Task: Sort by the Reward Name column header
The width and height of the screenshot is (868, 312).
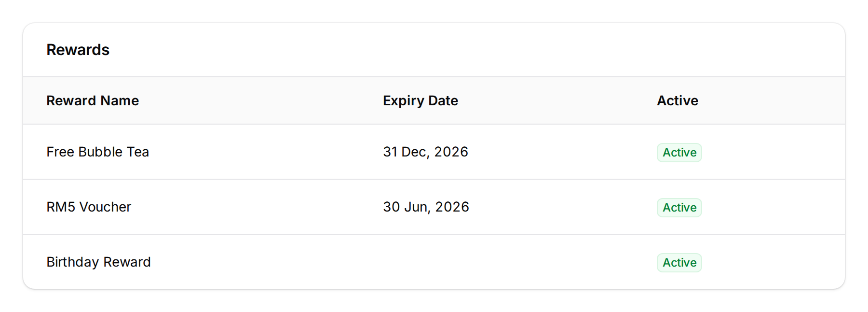Action: point(93,100)
